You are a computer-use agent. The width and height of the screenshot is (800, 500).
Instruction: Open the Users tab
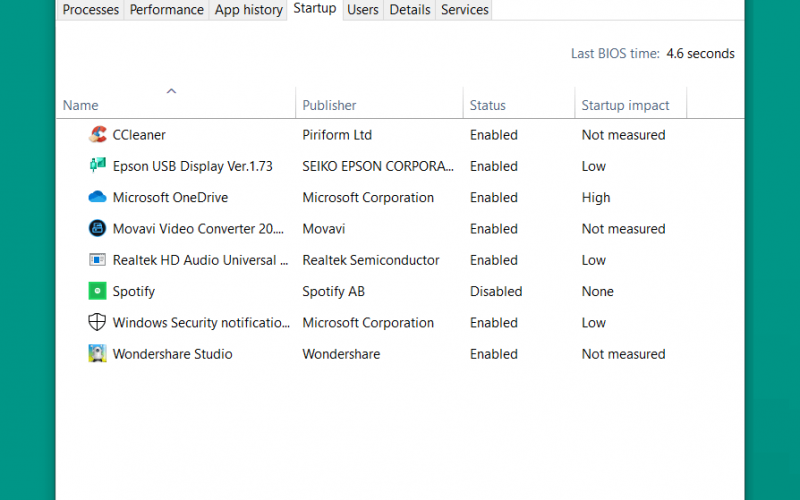click(x=363, y=10)
